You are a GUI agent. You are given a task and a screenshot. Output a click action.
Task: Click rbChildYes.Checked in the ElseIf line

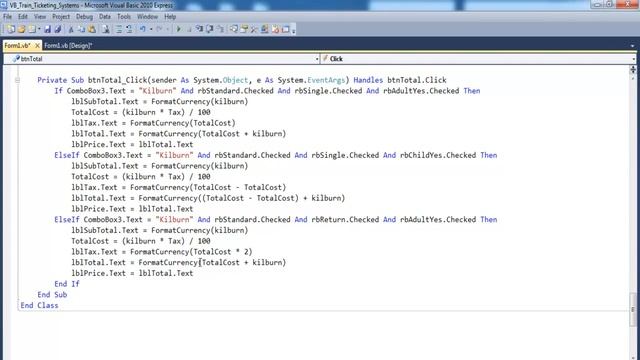click(438, 155)
